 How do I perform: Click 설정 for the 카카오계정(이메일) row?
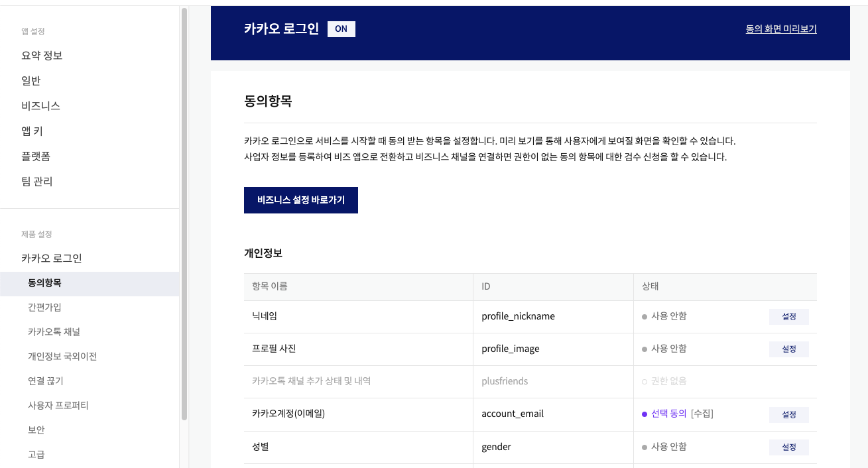pos(789,414)
